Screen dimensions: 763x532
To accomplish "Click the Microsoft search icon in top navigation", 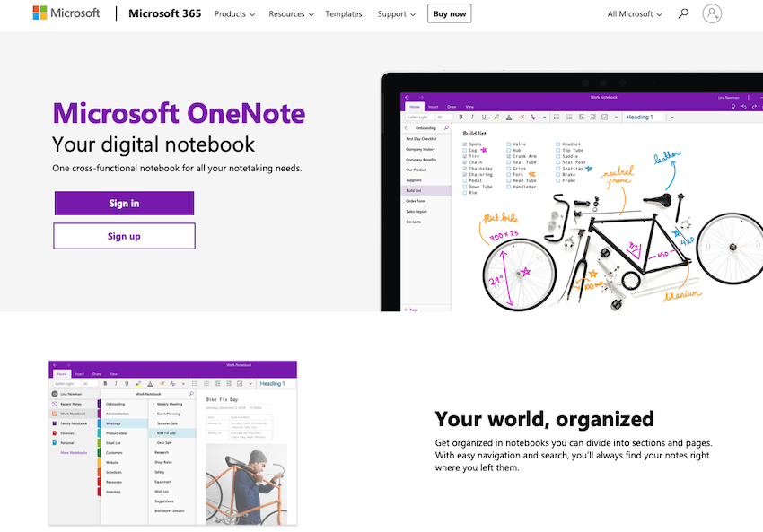I will (x=683, y=13).
